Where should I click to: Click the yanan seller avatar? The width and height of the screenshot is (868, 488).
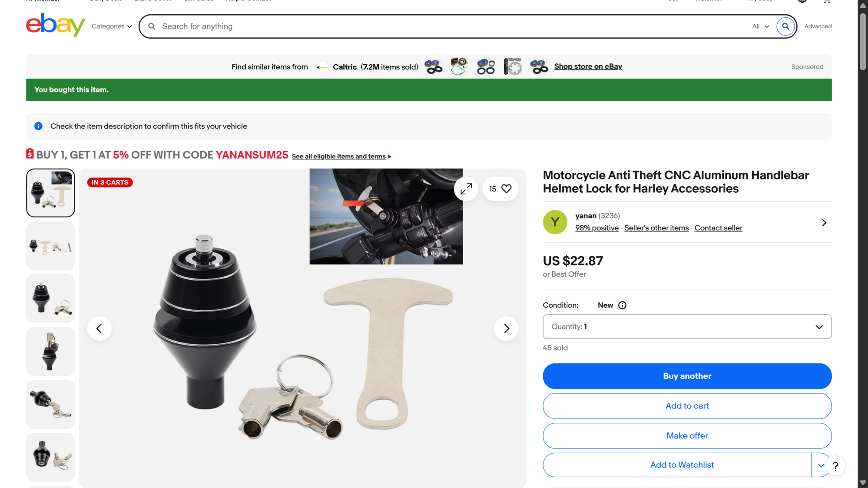[x=555, y=222]
